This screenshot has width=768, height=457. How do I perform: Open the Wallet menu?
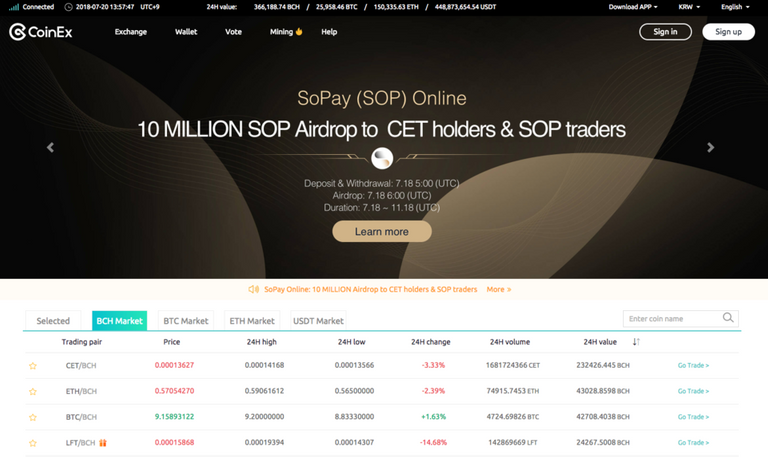[186, 32]
